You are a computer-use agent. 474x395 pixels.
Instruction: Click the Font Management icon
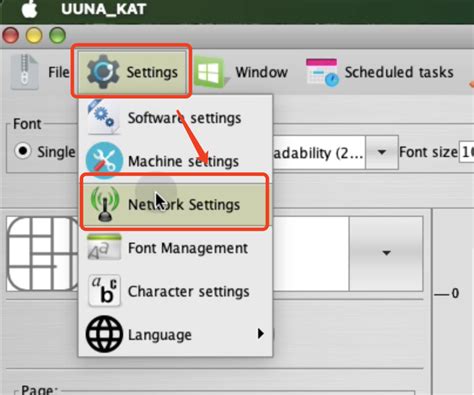point(104,247)
